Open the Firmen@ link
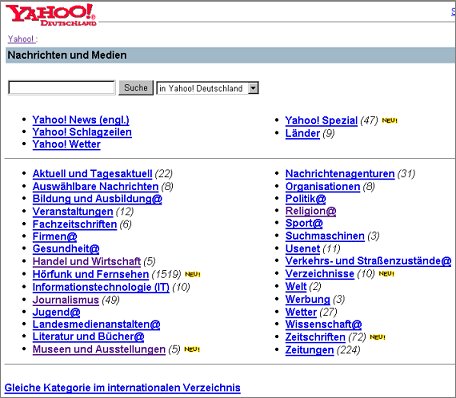 point(55,236)
